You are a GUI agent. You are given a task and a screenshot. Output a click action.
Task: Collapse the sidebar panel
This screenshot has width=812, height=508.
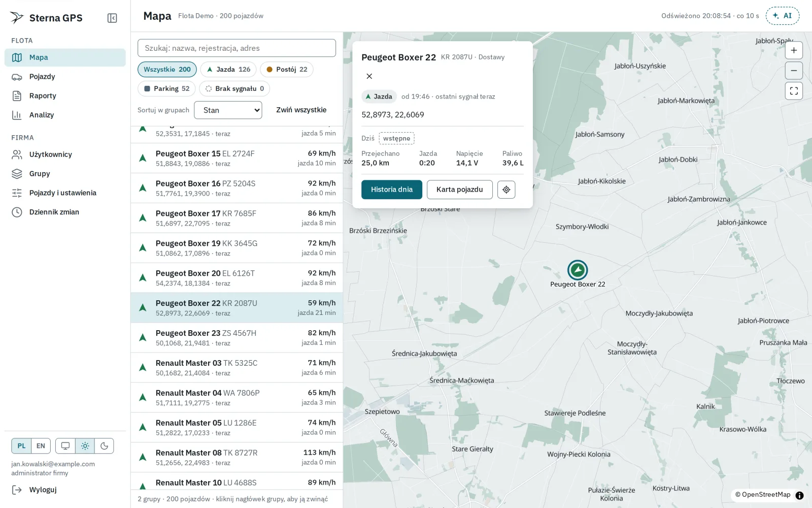click(112, 18)
